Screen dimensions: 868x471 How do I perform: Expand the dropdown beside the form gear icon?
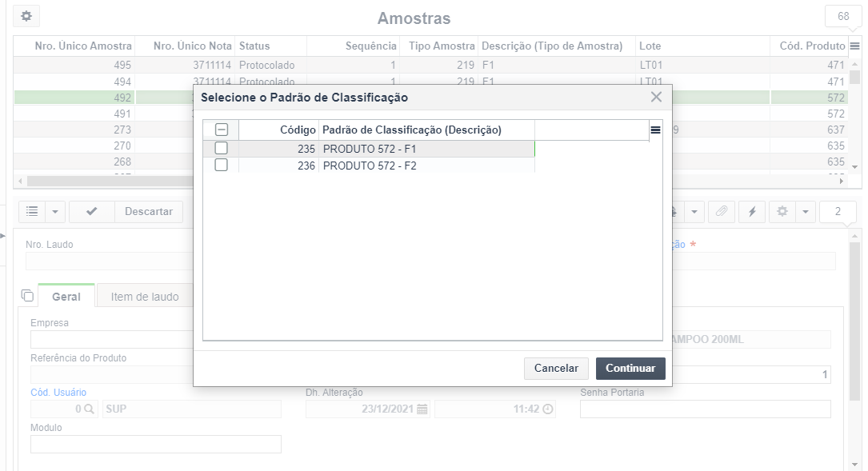[806, 211]
